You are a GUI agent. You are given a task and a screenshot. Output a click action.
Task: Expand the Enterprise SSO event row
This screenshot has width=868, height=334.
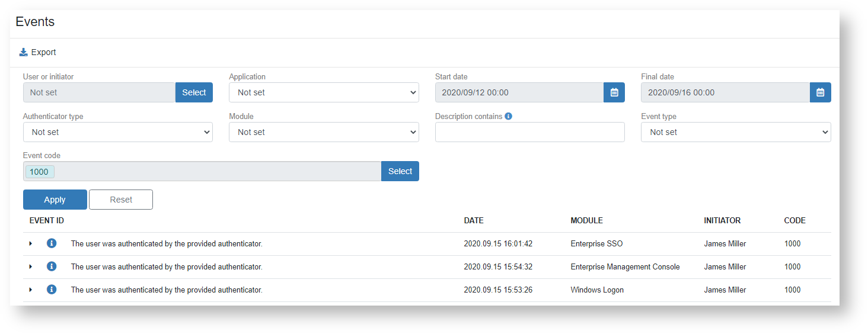click(x=31, y=243)
